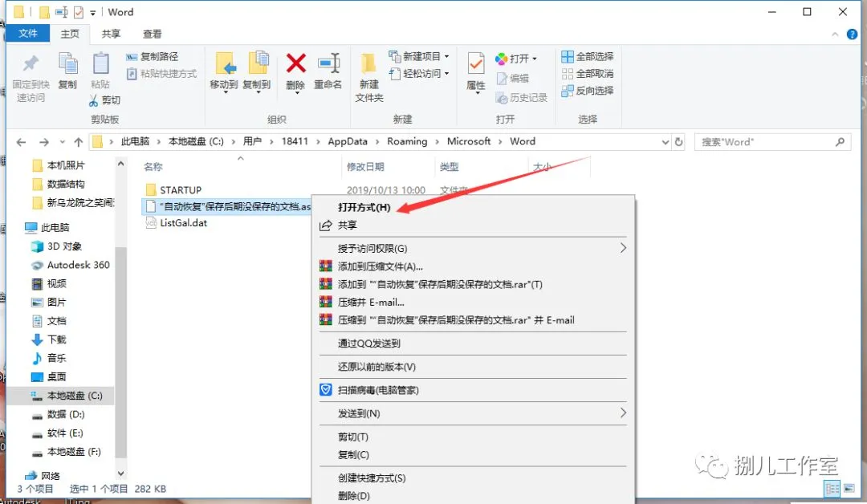This screenshot has width=867, height=504.
Task: Select the ListGal.dat file
Action: (x=183, y=223)
